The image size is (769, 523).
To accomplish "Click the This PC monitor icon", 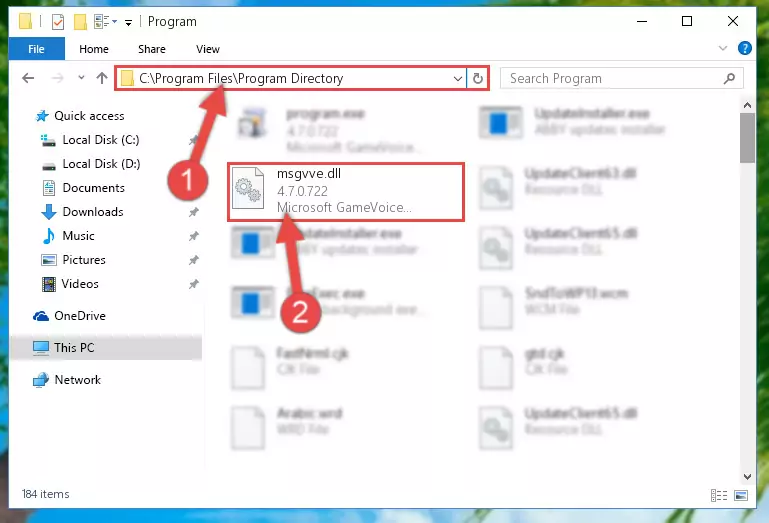I will pyautogui.click(x=41, y=348).
